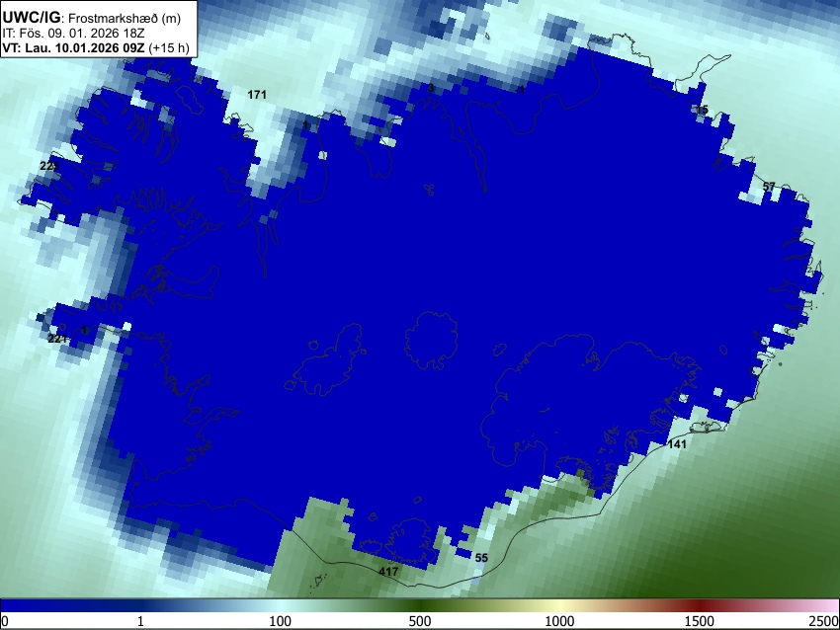Image resolution: width=840 pixels, height=630 pixels.
Task: Click the map value 417
Action: click(388, 572)
